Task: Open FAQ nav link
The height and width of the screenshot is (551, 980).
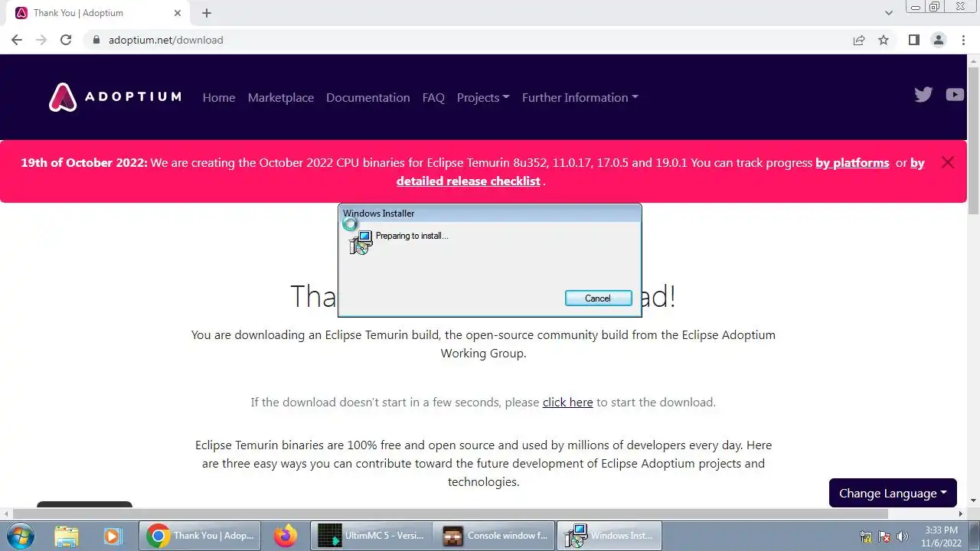Action: [x=433, y=97]
